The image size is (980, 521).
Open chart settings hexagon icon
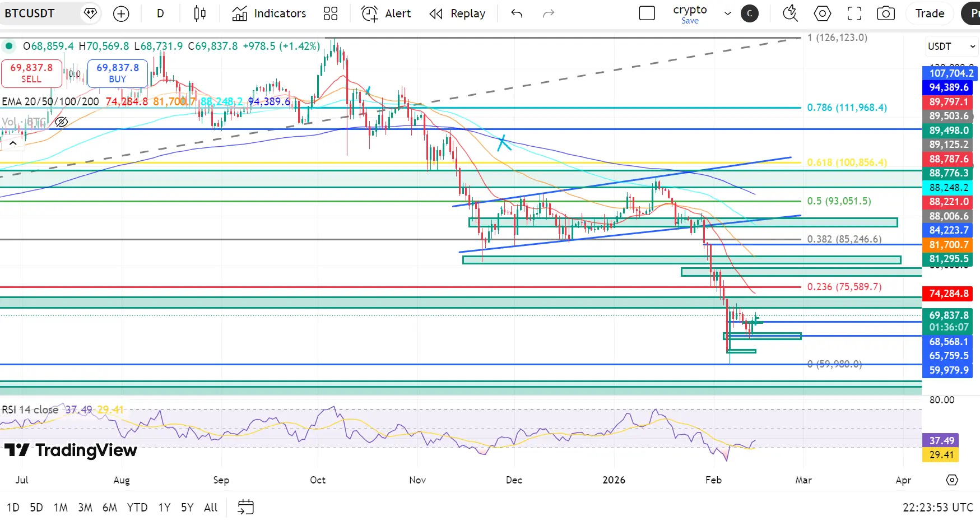click(x=822, y=13)
